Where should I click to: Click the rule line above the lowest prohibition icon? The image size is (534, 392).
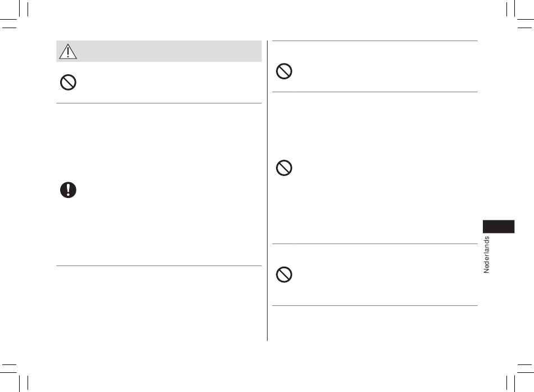(375, 244)
